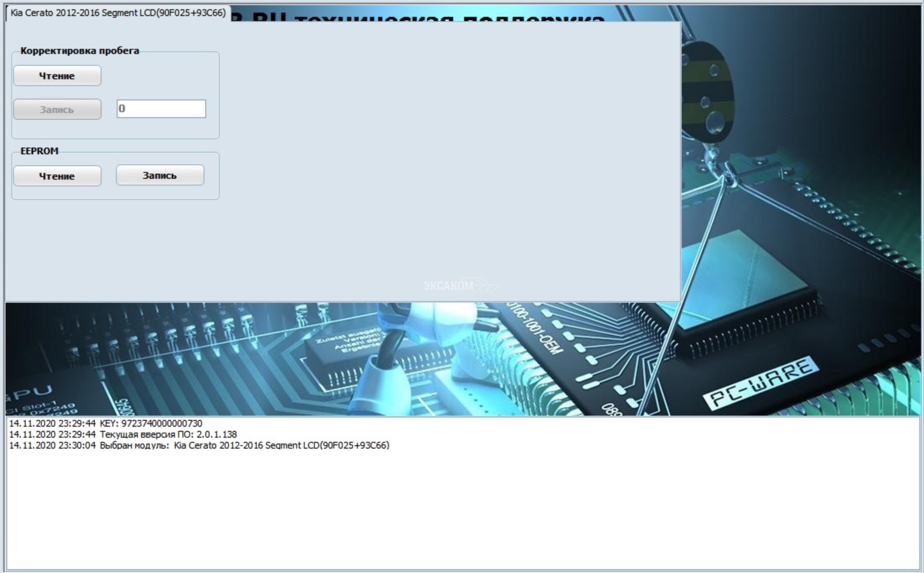Click the 23:30:04 timestamp in the log

click(77, 445)
